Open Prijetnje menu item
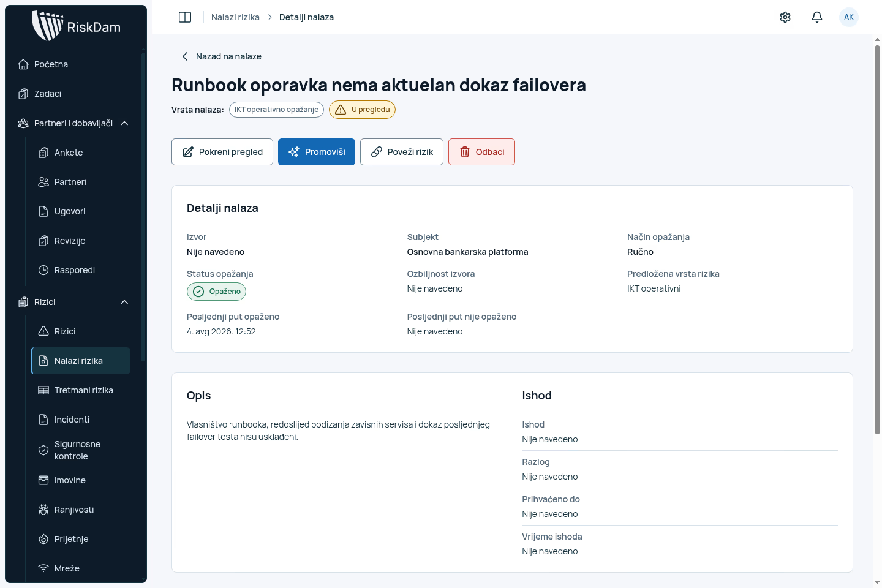The width and height of the screenshot is (882, 588). (x=80, y=539)
